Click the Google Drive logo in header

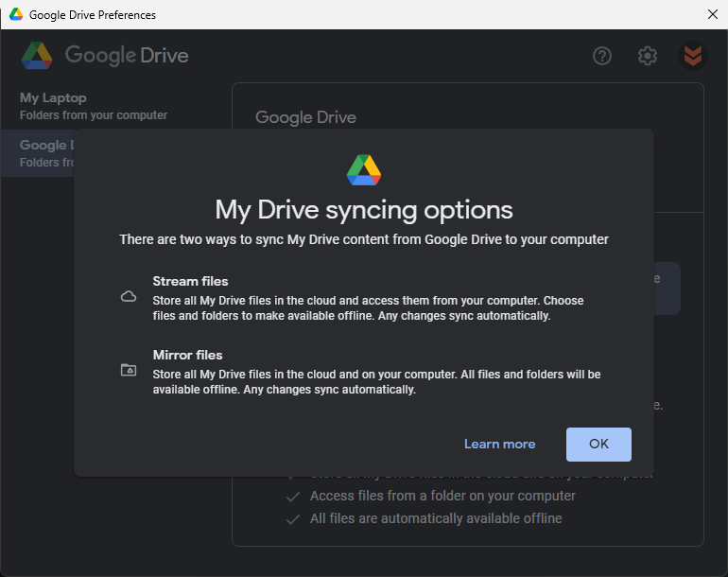[105, 55]
